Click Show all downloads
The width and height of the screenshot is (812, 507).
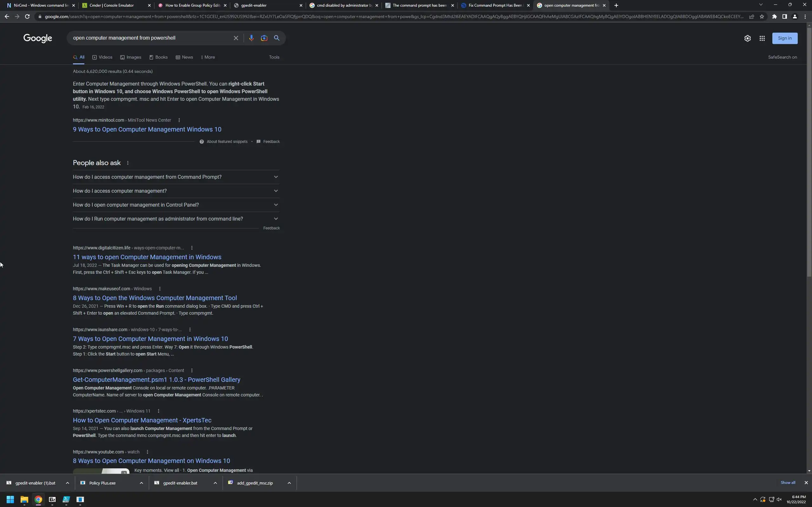click(x=788, y=483)
